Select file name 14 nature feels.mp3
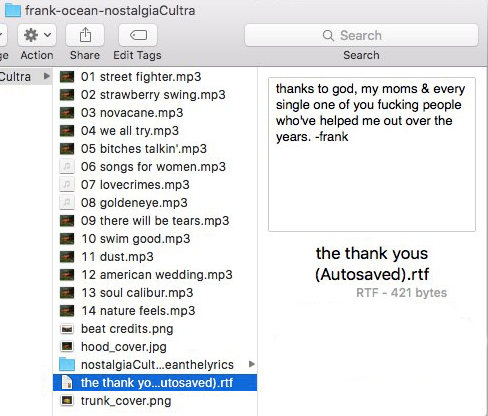Viewport: 488px width, 416px height. click(x=138, y=311)
